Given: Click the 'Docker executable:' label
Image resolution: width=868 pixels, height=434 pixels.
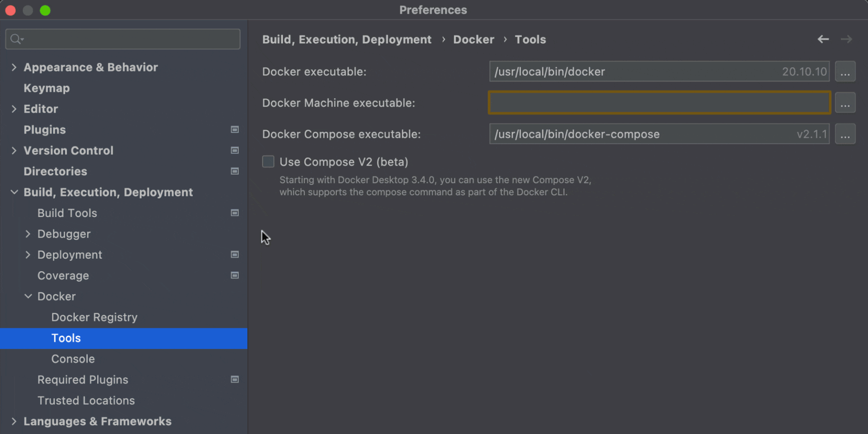Looking at the screenshot, I should 314,72.
